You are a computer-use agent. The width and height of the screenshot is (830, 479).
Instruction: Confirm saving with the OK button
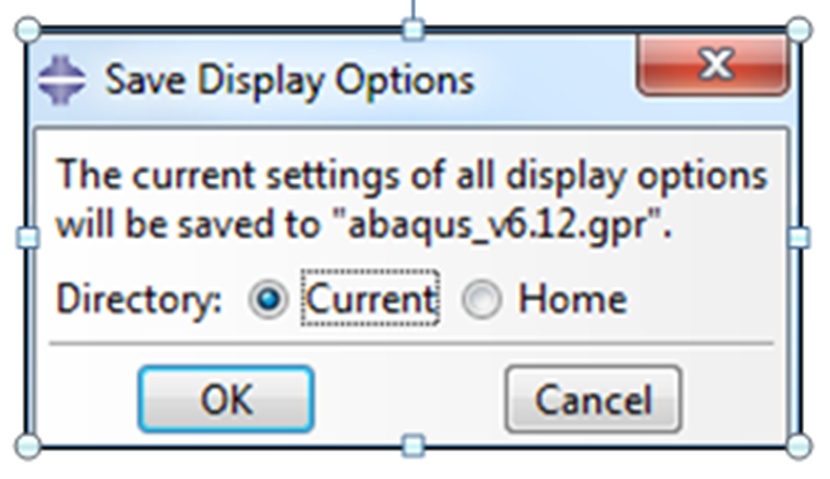pos(227,399)
